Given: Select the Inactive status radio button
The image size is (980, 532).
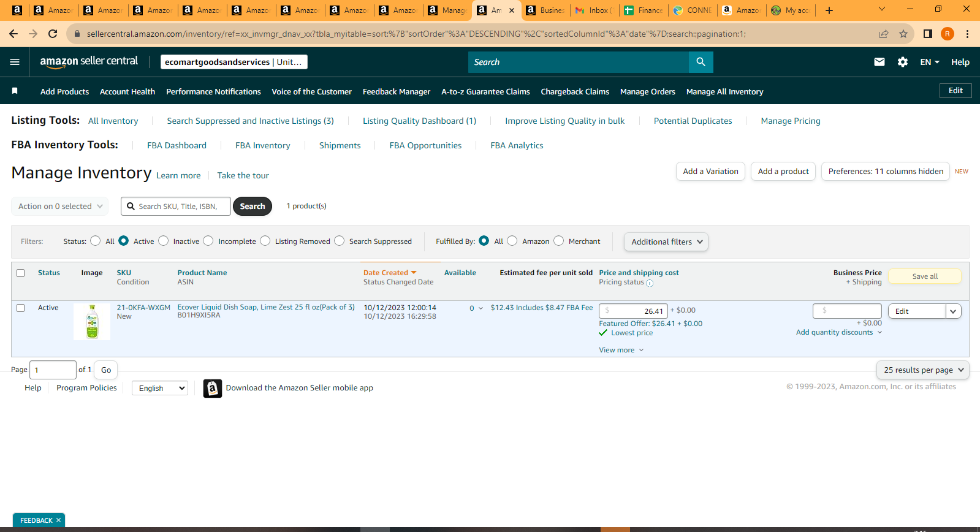Looking at the screenshot, I should point(163,241).
